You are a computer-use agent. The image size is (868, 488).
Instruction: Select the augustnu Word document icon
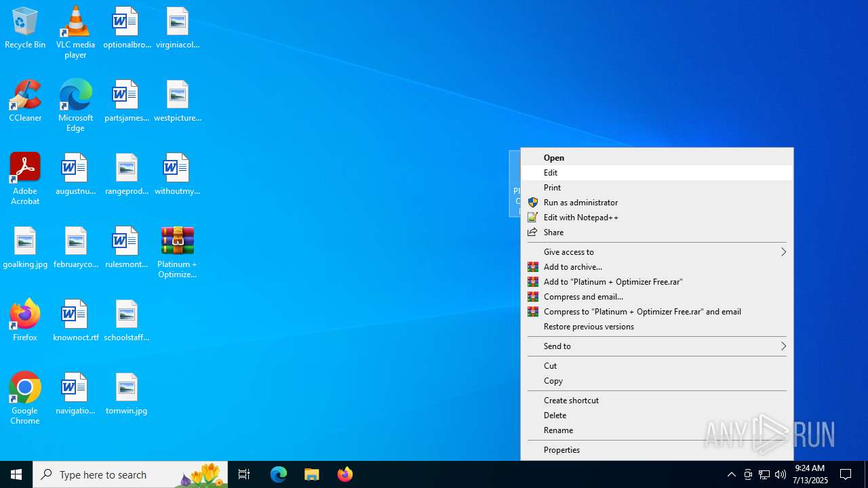(x=75, y=175)
